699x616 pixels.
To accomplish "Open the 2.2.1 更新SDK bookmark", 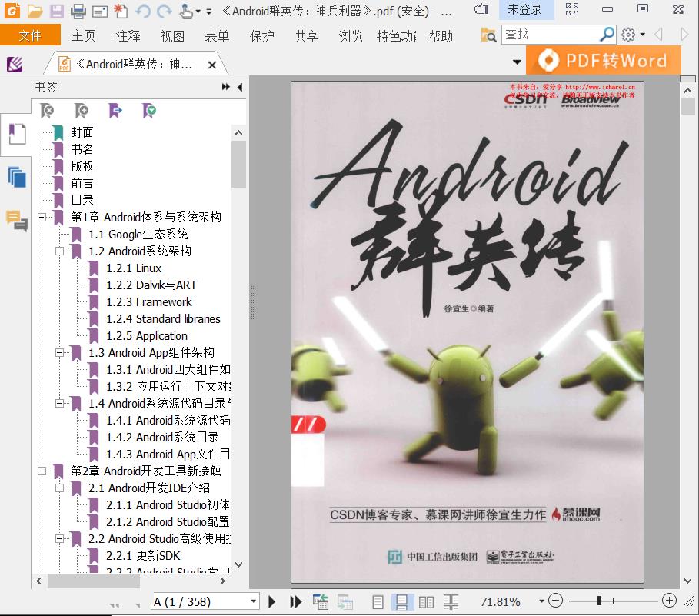I will coord(143,555).
